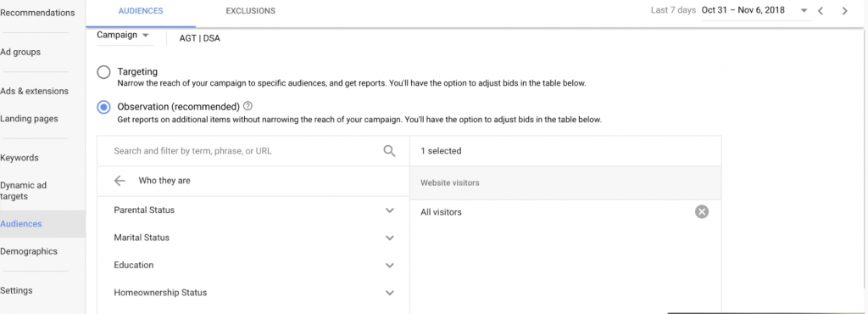
Task: Open Keywords in the sidebar
Action: [19, 158]
